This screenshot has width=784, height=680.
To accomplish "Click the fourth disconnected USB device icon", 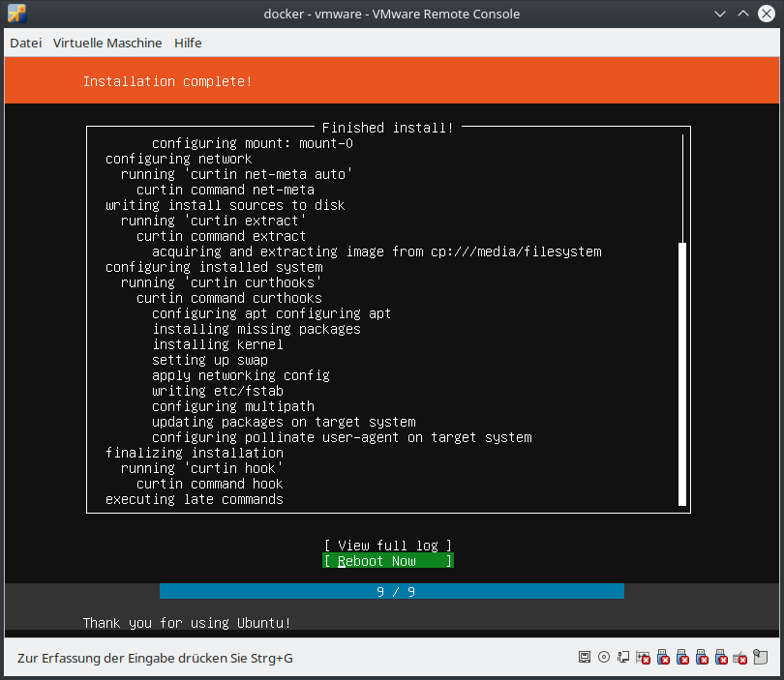I will click(x=720, y=658).
